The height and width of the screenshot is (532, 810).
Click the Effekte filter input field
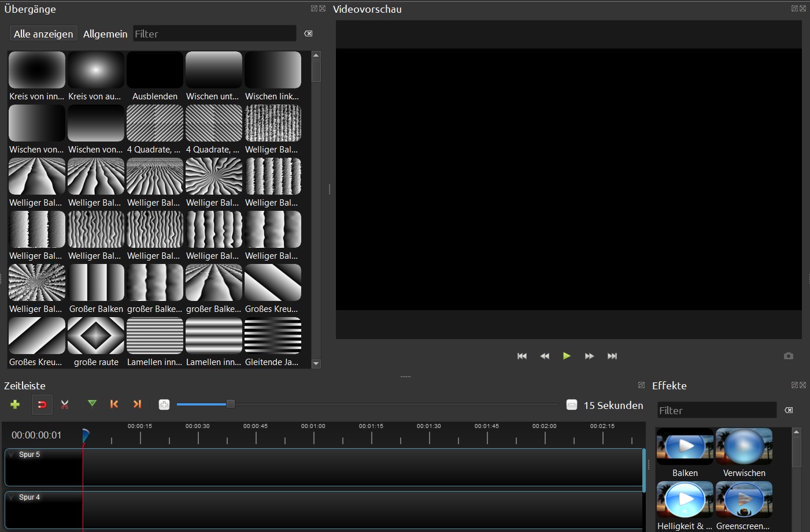pyautogui.click(x=716, y=411)
